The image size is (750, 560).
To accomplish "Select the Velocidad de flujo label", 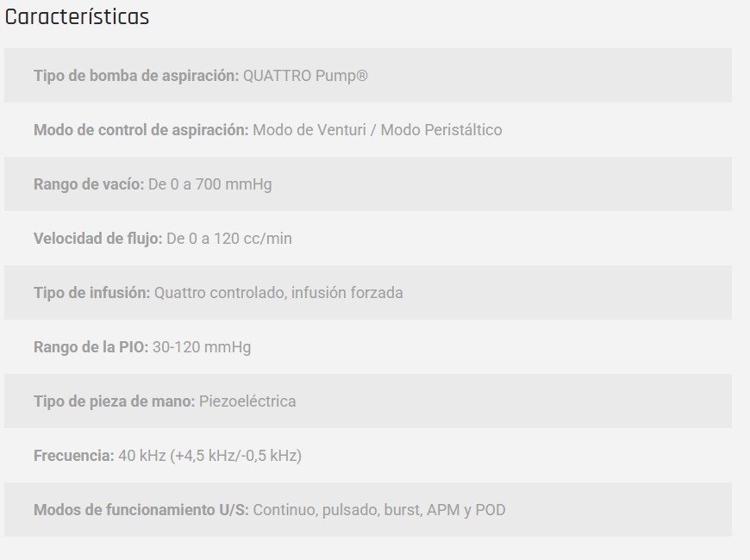I will pyautogui.click(x=98, y=238).
